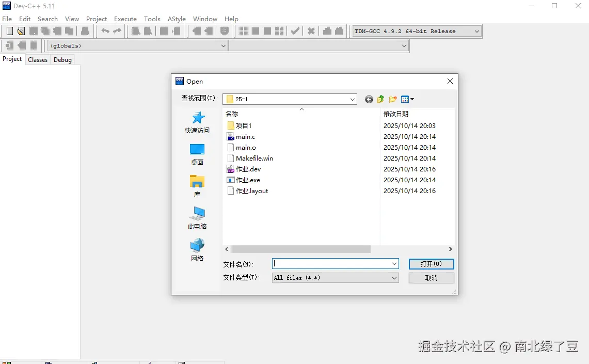Select the main.o file
Viewport: 589px width, 364px height.
click(x=242, y=147)
